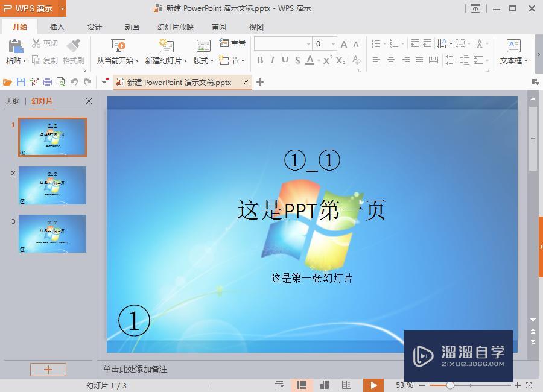Click the decrease paragraph spacing icon
Screen dimensions: 543x392
pos(465,60)
